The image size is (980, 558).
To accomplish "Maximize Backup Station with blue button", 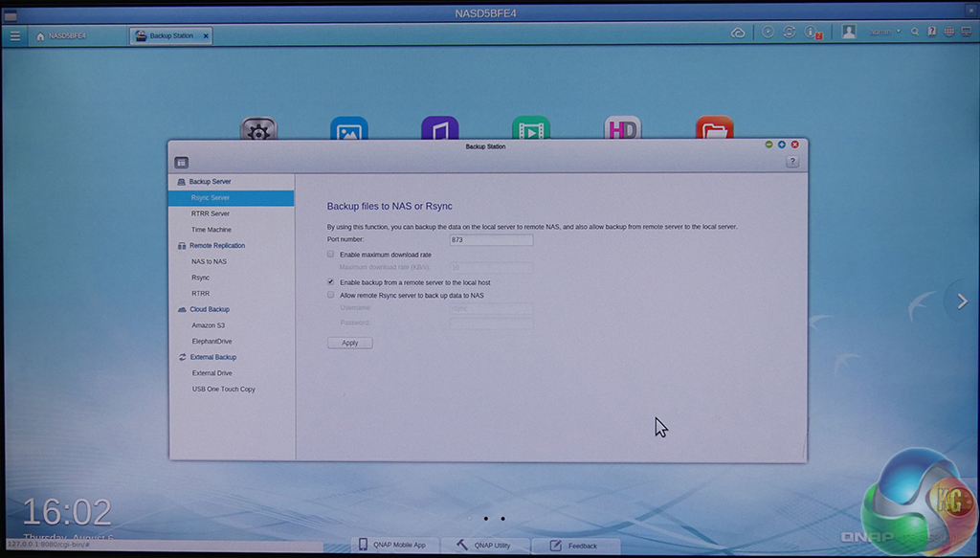I will point(782,145).
